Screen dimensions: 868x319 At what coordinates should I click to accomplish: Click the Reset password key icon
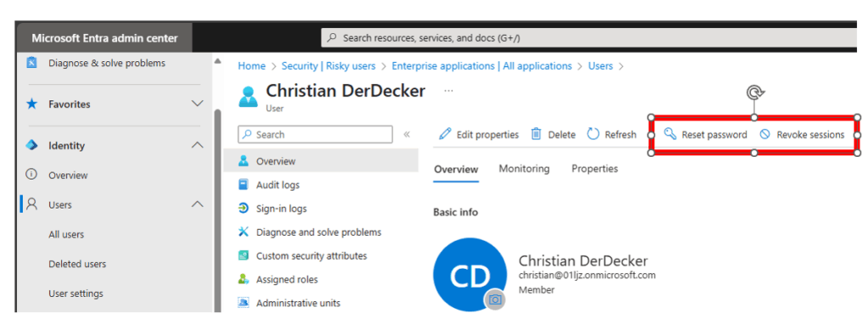[670, 134]
